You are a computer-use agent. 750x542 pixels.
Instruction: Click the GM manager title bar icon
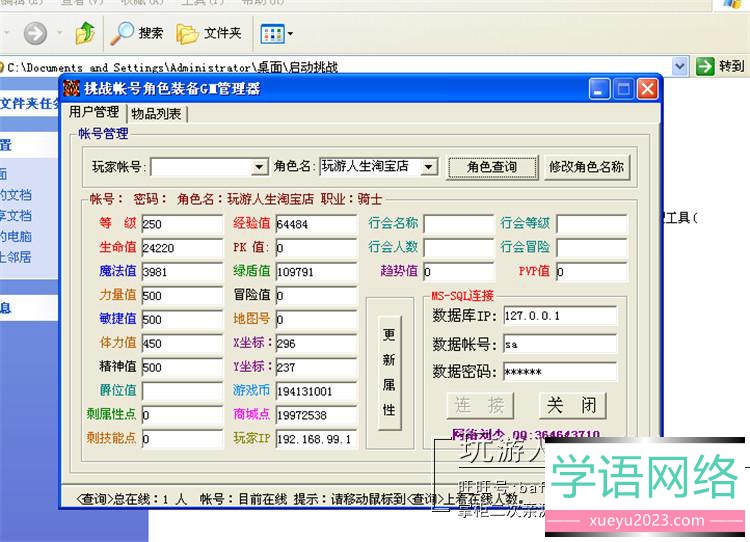pyautogui.click(x=72, y=89)
